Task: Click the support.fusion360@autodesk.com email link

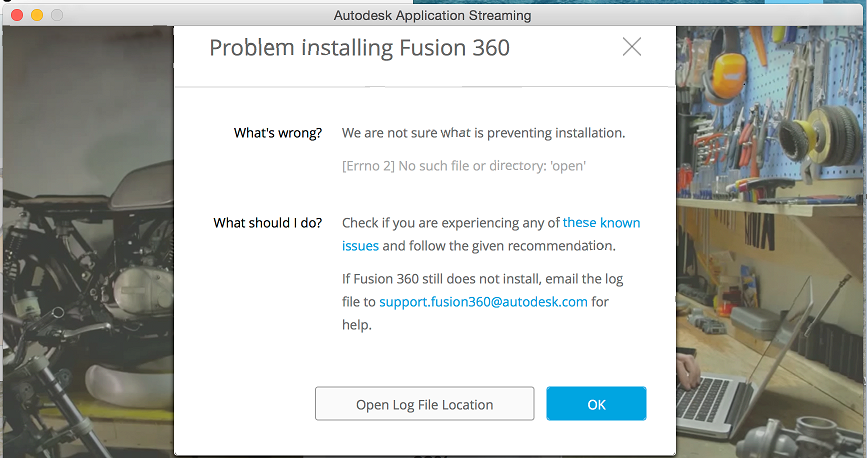Action: [x=483, y=301]
